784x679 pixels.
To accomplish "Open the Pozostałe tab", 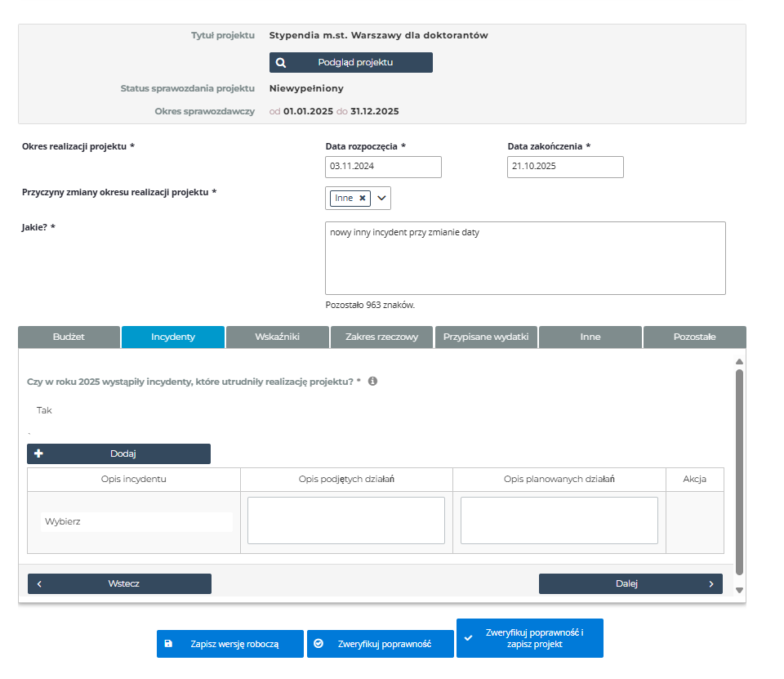I will pyautogui.click(x=694, y=337).
